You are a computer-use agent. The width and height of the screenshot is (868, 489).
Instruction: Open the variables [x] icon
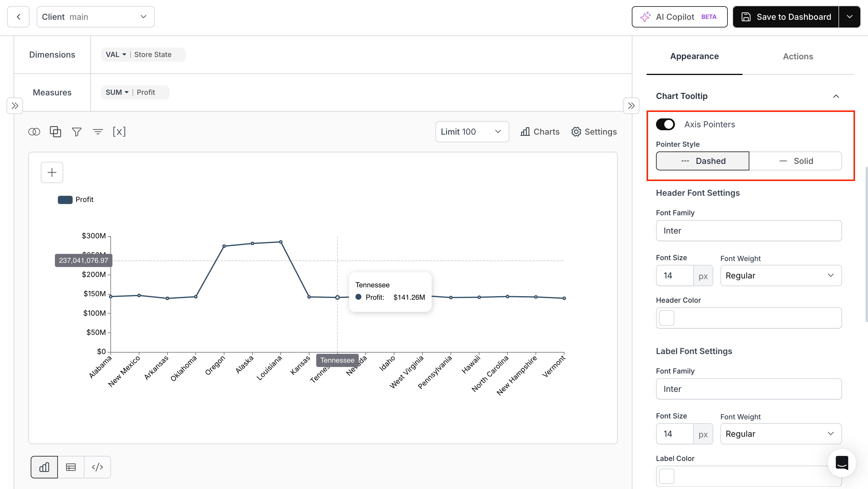119,132
